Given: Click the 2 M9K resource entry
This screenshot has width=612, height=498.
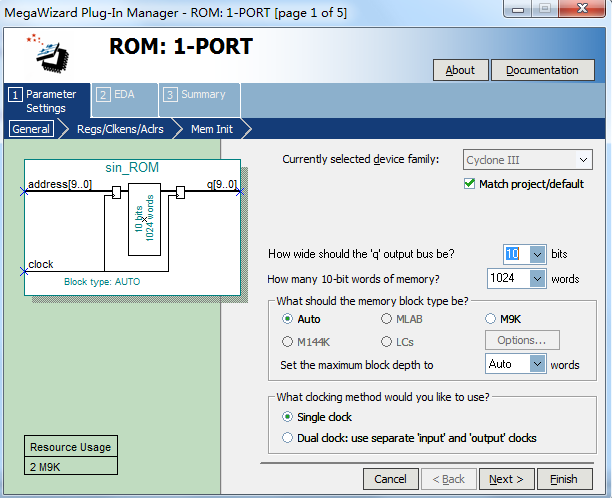Looking at the screenshot, I should pos(71,466).
